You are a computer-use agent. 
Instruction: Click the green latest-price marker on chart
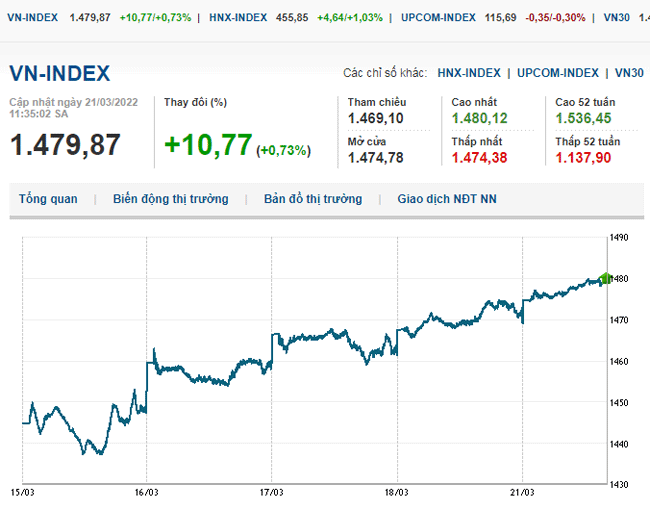click(x=605, y=278)
